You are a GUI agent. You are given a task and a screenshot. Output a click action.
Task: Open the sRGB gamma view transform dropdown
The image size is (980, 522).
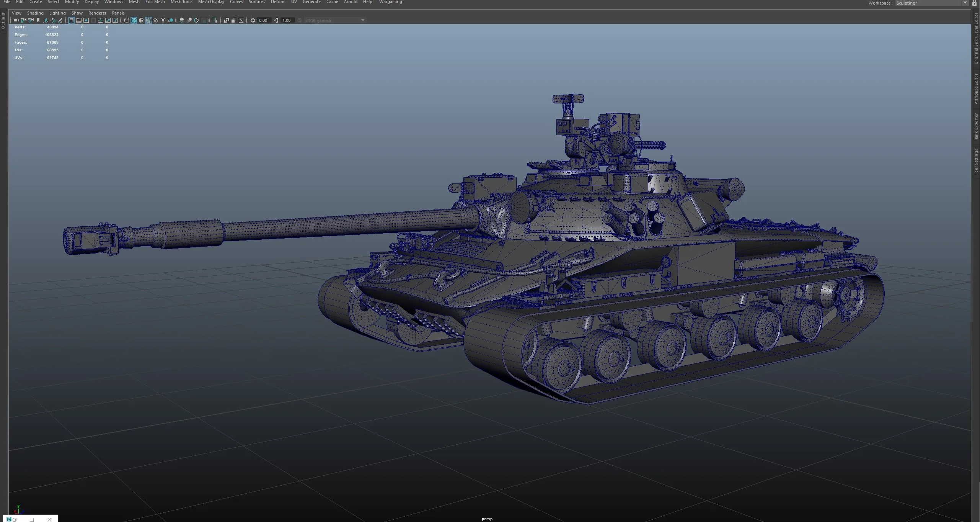click(x=335, y=20)
